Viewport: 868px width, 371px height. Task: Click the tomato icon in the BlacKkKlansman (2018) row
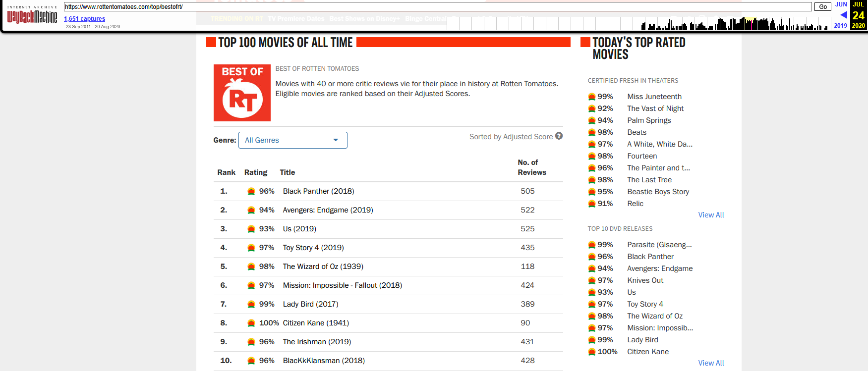tap(251, 361)
